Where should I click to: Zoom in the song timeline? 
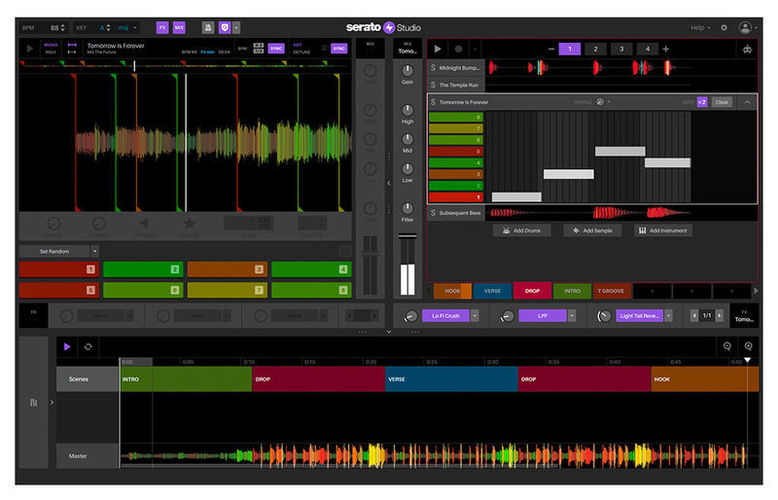(748, 347)
